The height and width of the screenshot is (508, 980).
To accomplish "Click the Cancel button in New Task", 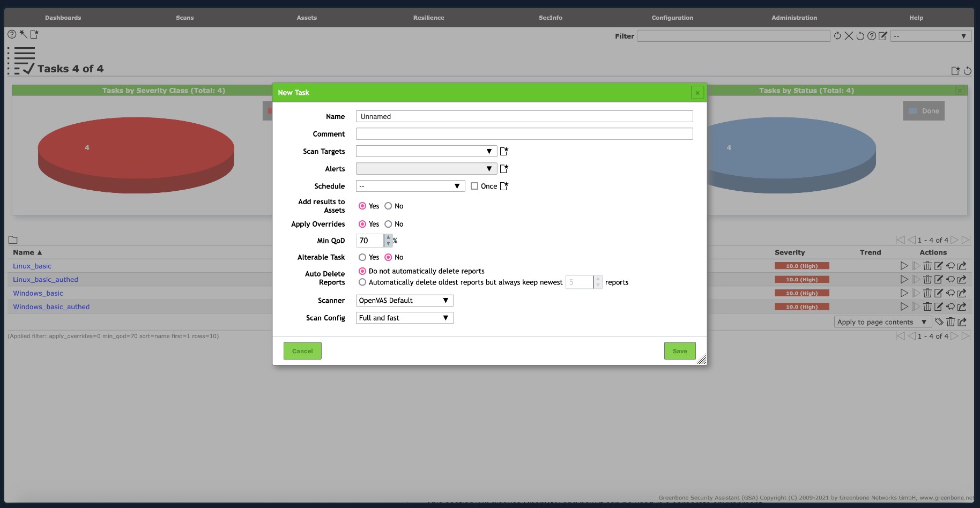I will point(302,351).
